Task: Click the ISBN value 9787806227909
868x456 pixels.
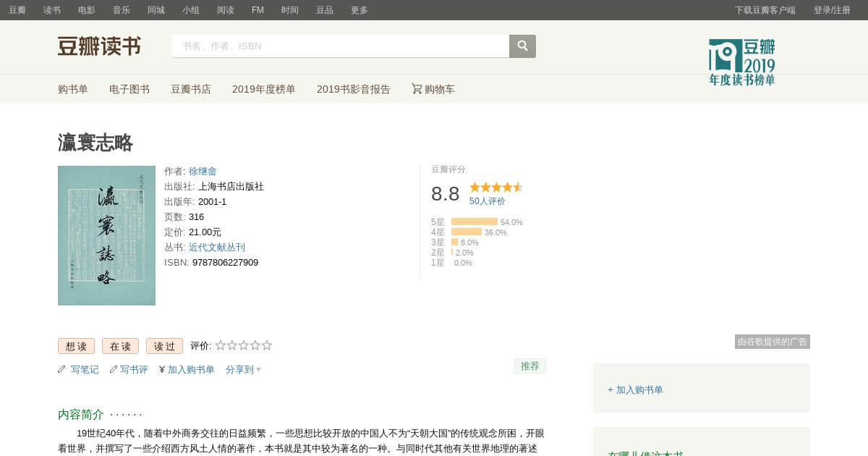Action: [x=225, y=263]
